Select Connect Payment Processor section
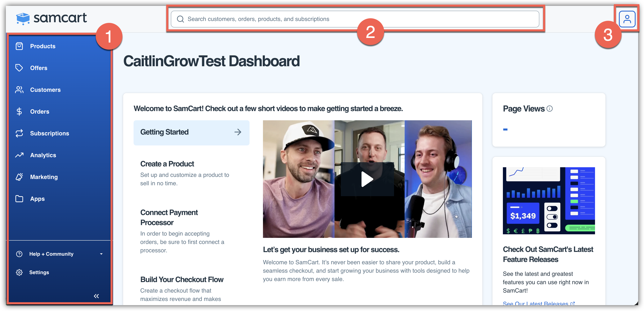The image size is (644, 311). coord(169,217)
